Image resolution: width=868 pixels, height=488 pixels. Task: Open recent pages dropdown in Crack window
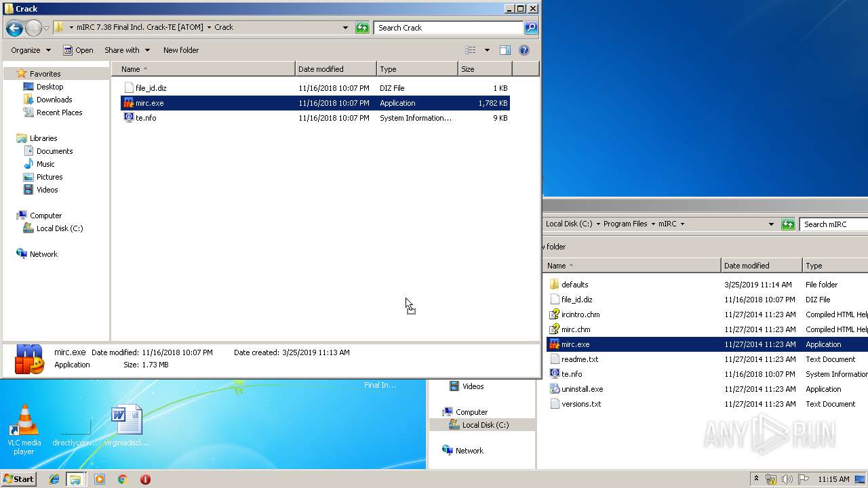click(46, 28)
